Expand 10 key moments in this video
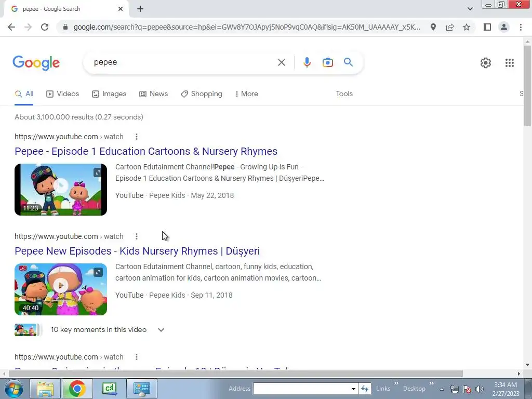 pyautogui.click(x=161, y=330)
